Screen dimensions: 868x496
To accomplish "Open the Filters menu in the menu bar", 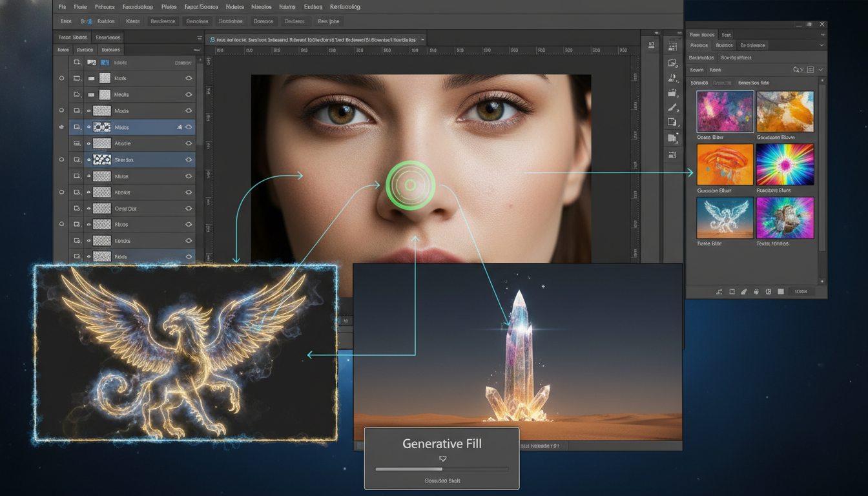I will pos(234,6).
